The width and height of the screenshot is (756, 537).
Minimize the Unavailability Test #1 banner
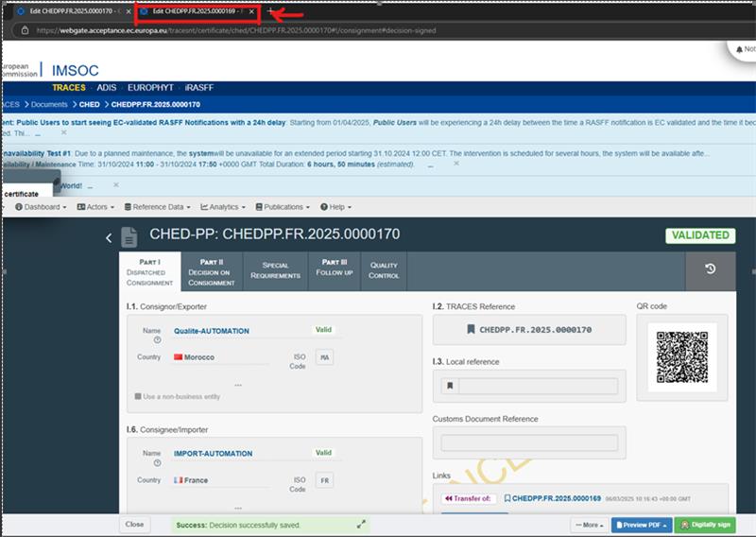tap(431, 165)
